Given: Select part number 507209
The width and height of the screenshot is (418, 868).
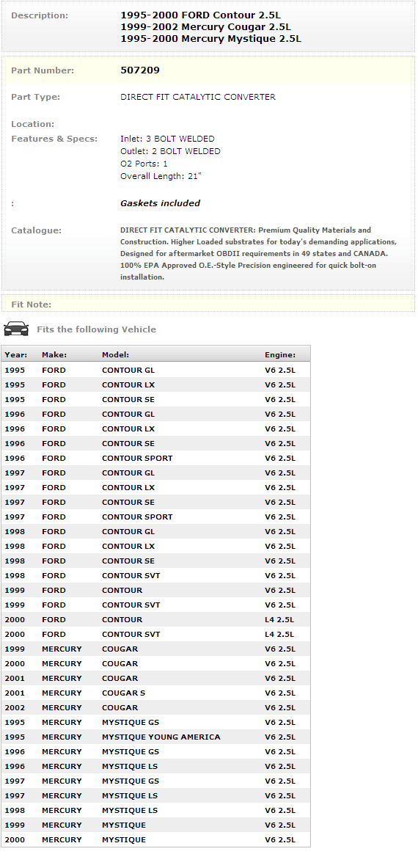Looking at the screenshot, I should tap(140, 70).
